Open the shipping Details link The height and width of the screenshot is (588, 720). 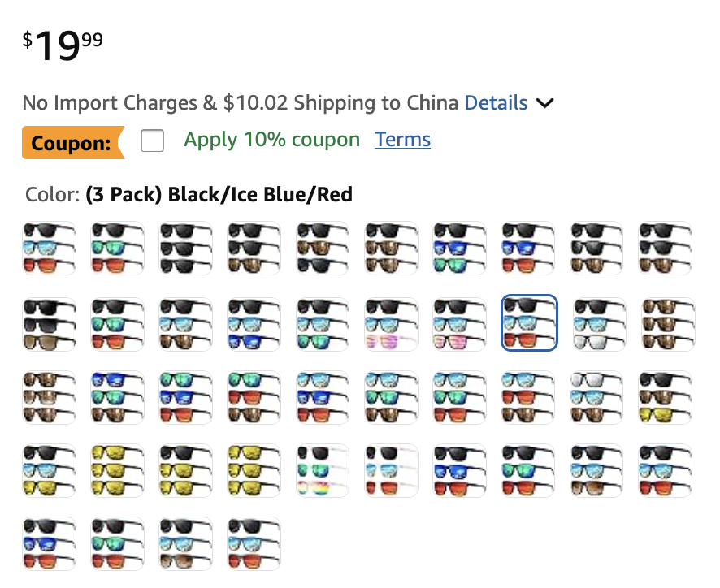(x=496, y=103)
